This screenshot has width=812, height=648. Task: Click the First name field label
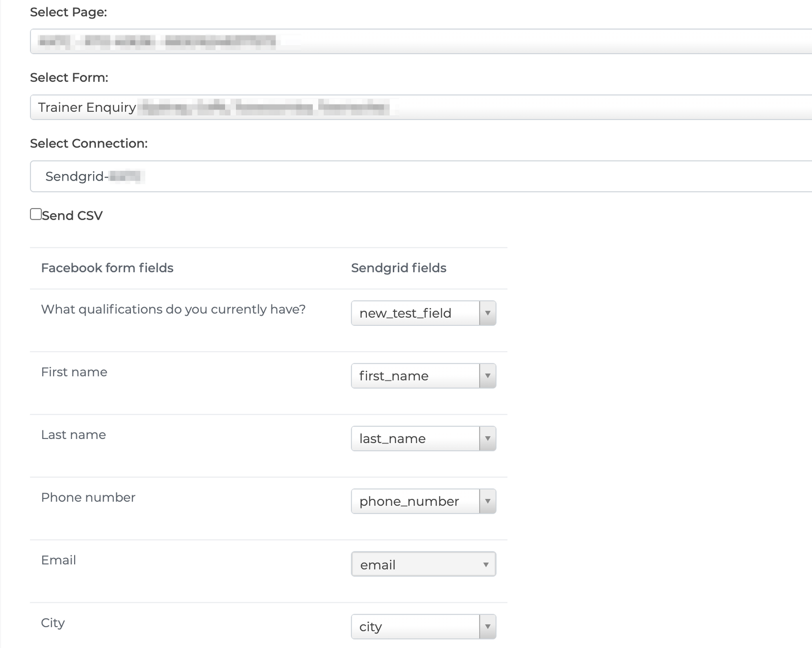click(74, 371)
